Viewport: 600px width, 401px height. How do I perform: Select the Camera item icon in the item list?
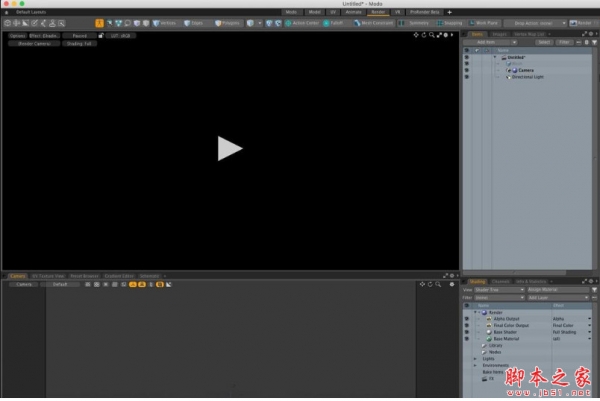point(514,70)
